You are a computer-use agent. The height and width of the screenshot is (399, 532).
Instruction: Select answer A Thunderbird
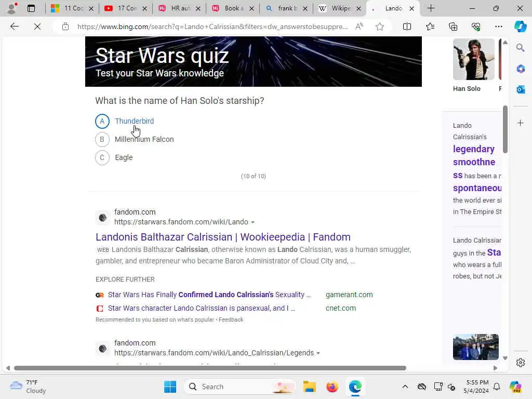pyautogui.click(x=125, y=121)
